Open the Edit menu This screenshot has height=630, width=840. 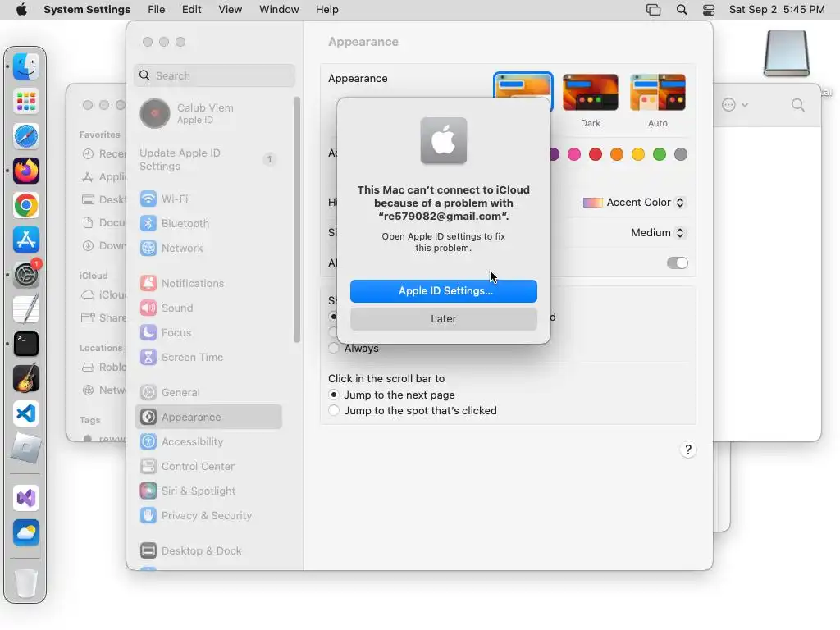point(191,10)
